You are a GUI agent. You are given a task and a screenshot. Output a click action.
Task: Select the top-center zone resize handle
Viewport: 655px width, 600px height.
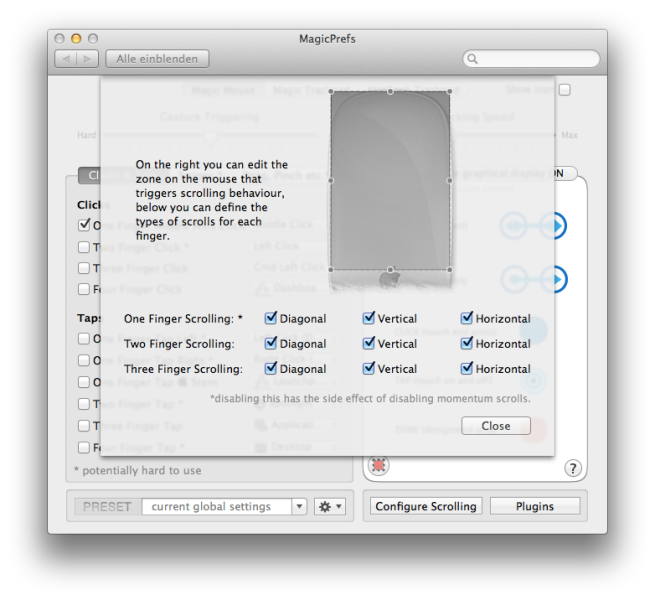(x=390, y=92)
